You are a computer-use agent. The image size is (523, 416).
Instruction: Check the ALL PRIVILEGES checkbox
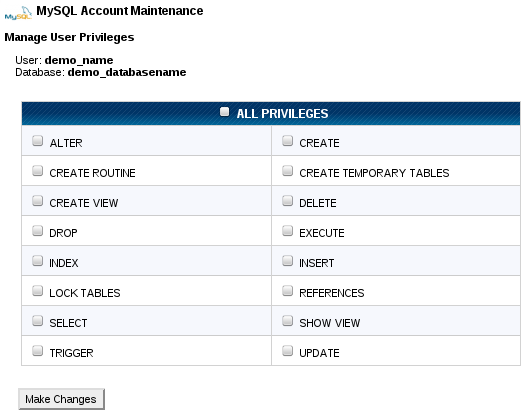[x=224, y=112]
